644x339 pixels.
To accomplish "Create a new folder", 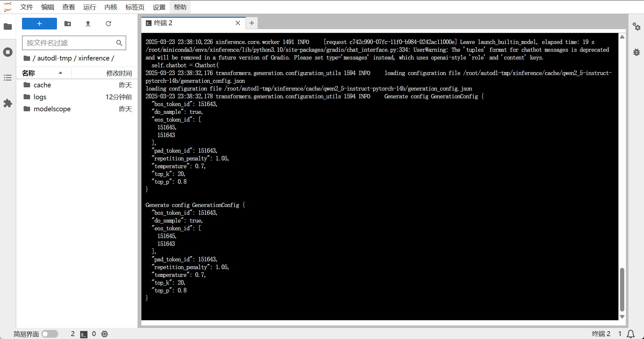I will (x=68, y=24).
